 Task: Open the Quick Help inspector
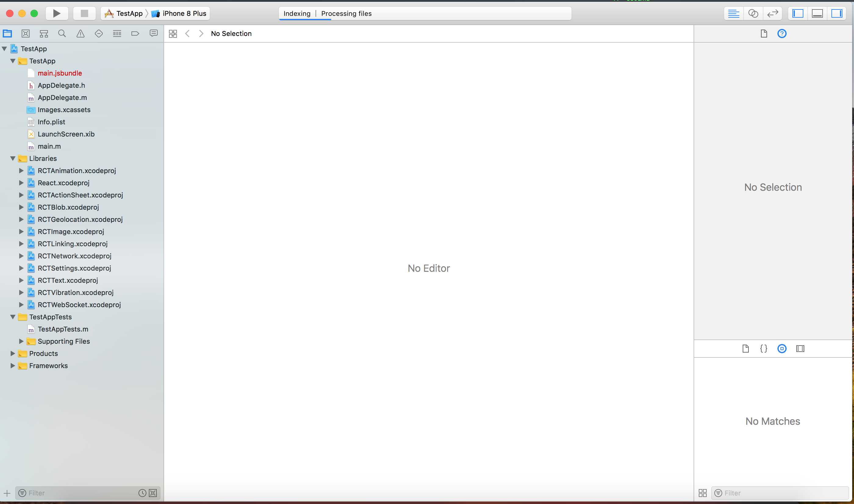click(x=782, y=33)
